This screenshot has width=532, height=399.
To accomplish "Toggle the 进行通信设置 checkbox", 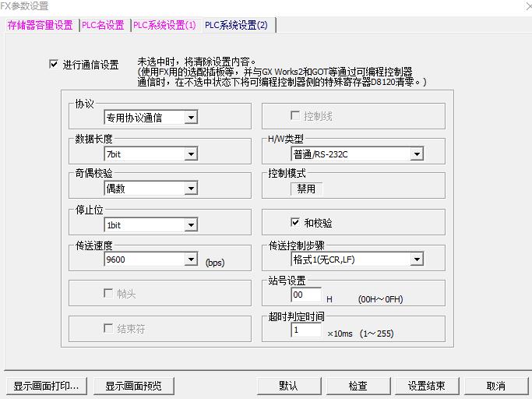I will pyautogui.click(x=54, y=65).
